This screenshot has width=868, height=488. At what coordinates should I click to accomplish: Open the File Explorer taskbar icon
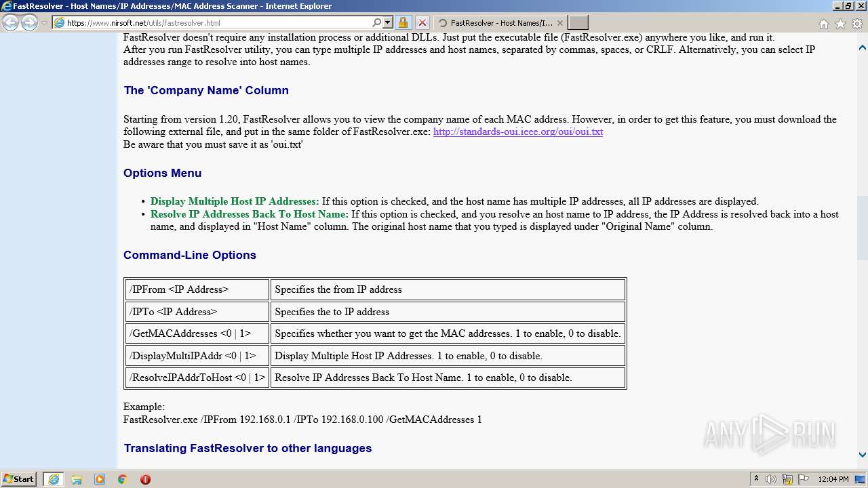coord(77,479)
